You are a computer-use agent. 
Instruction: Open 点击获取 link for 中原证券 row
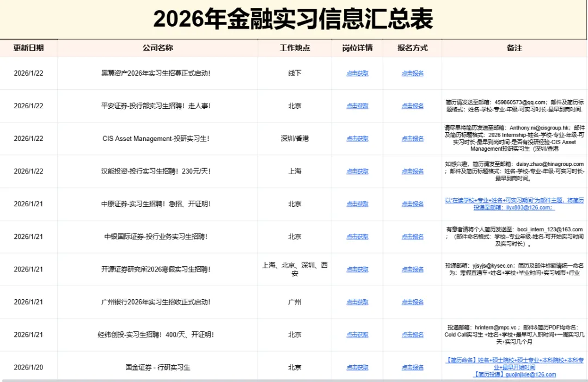point(357,204)
